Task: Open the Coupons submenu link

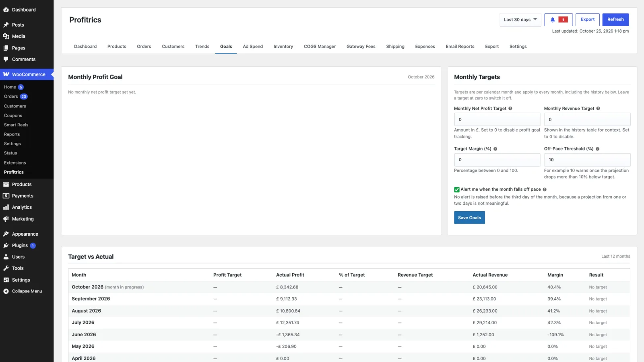Action: [x=13, y=116]
